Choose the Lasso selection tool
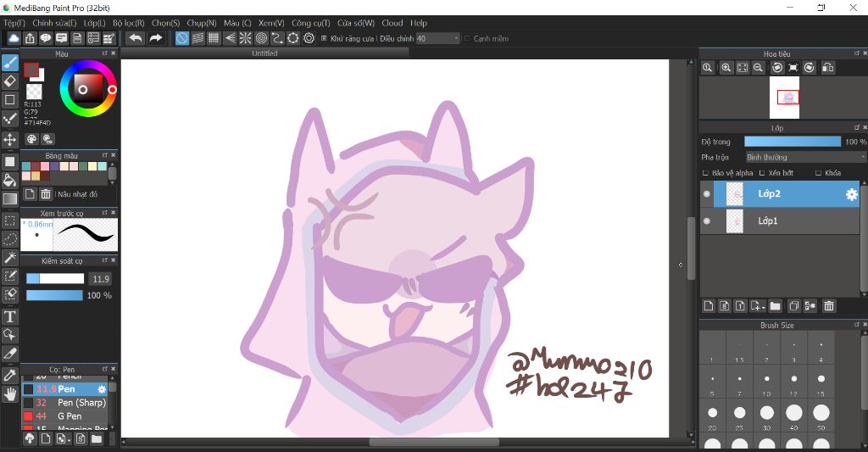 10,239
